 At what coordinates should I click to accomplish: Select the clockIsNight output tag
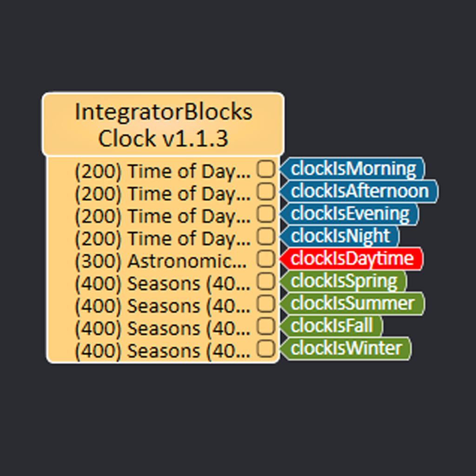point(339,236)
